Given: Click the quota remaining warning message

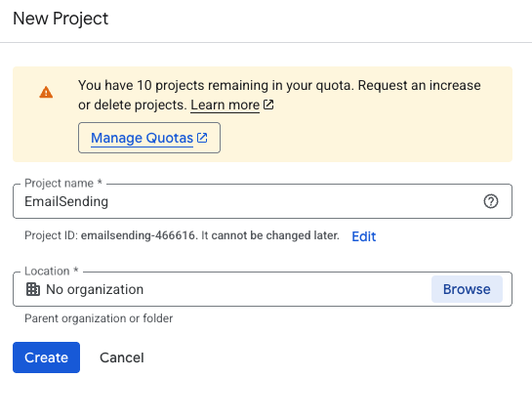Looking at the screenshot, I should pyautogui.click(x=279, y=95).
